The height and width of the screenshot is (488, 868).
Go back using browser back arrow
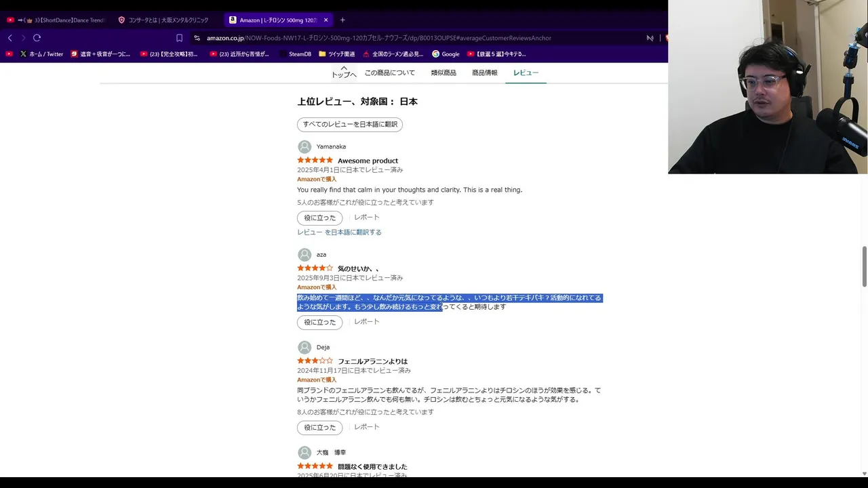pyautogui.click(x=10, y=38)
